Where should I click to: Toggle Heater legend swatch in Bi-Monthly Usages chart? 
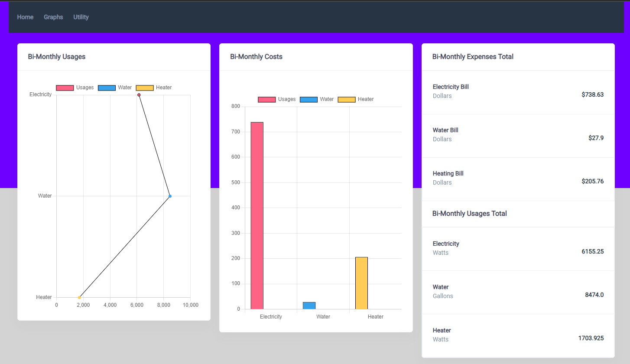click(x=145, y=88)
